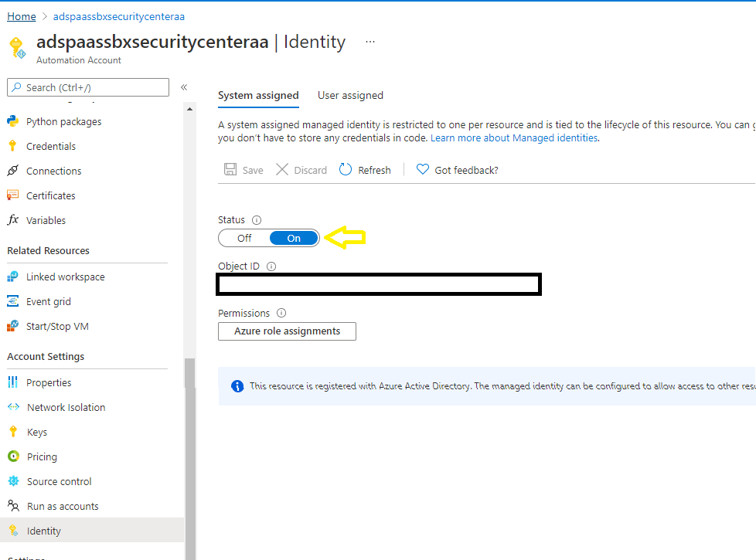756x560 pixels.
Task: Click the Search (Ctrl+/) input field
Action: pos(88,87)
